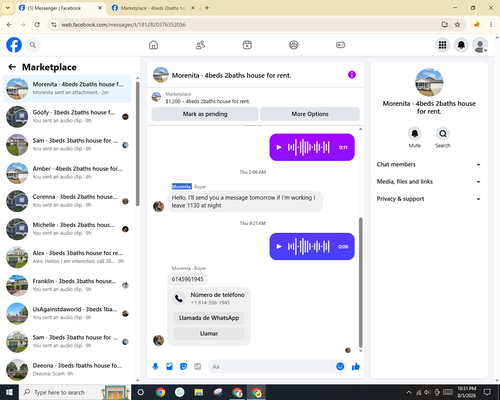Screen dimensions: 500x400
Task: Click the address bar URL
Action: (x=123, y=25)
